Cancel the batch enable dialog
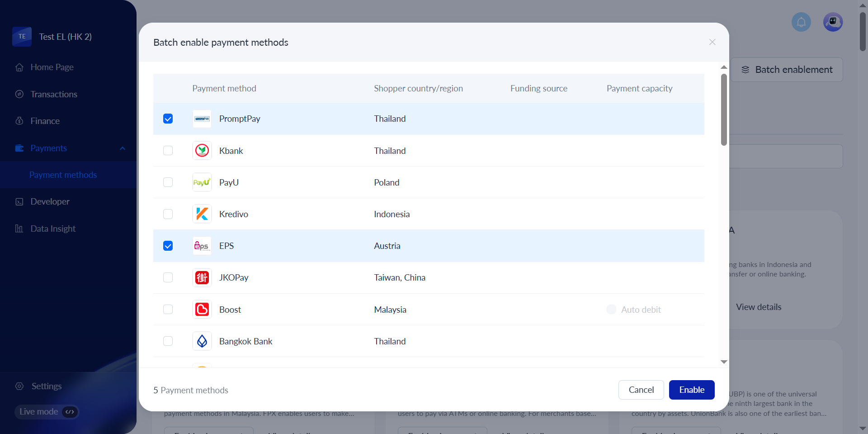 (641, 390)
